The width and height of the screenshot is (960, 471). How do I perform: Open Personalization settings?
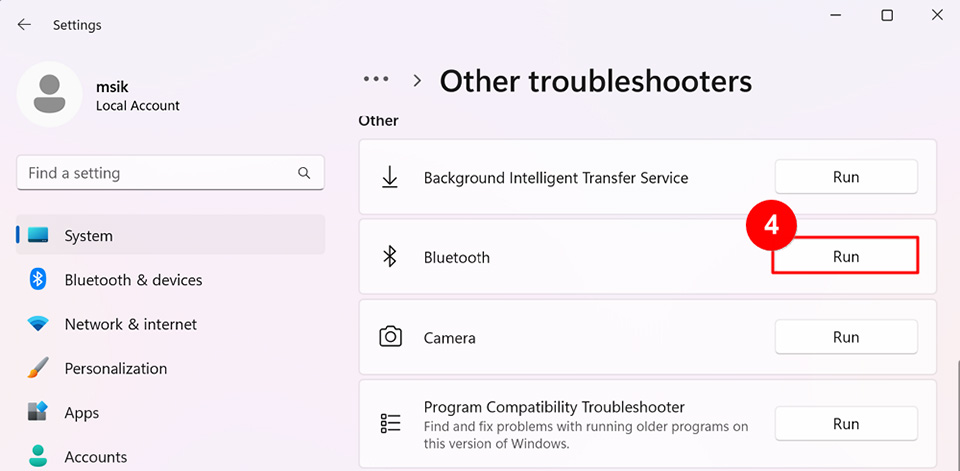[170, 369]
